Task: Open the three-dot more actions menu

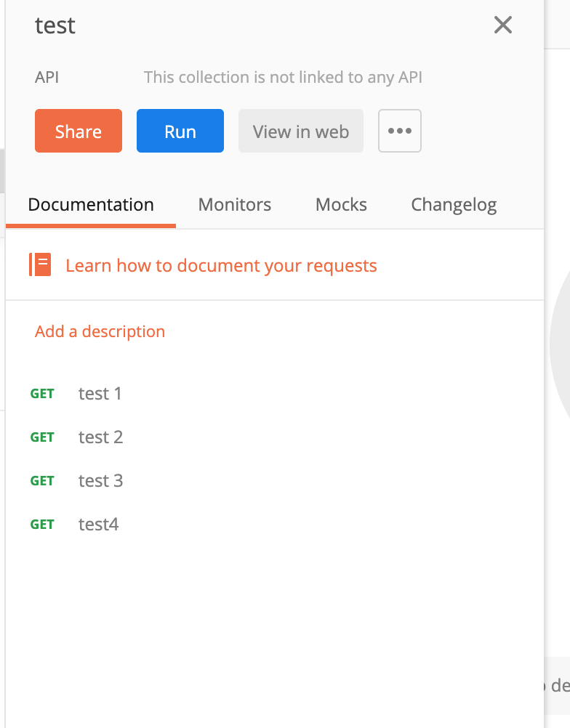Action: [x=400, y=131]
